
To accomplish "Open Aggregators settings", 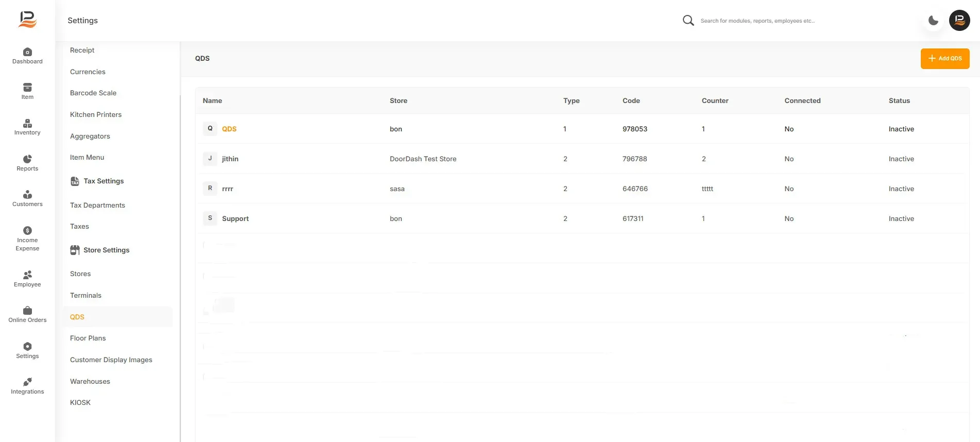I will [x=90, y=137].
